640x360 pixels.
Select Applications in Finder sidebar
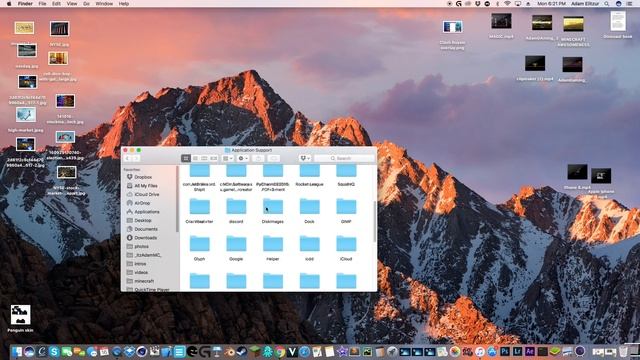143,212
